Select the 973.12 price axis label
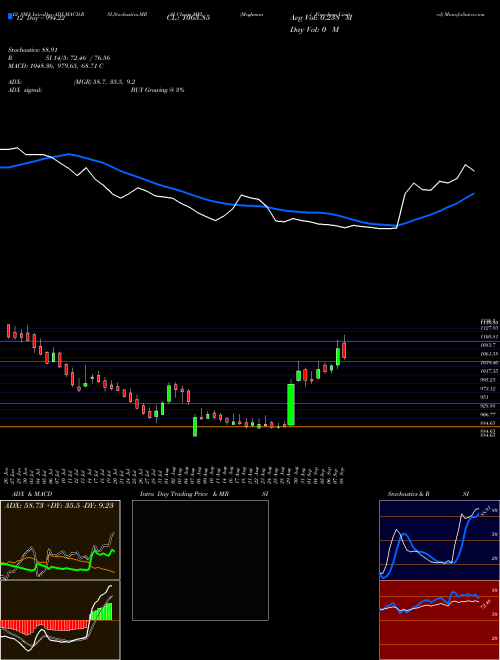The image size is (500, 660). (x=489, y=389)
